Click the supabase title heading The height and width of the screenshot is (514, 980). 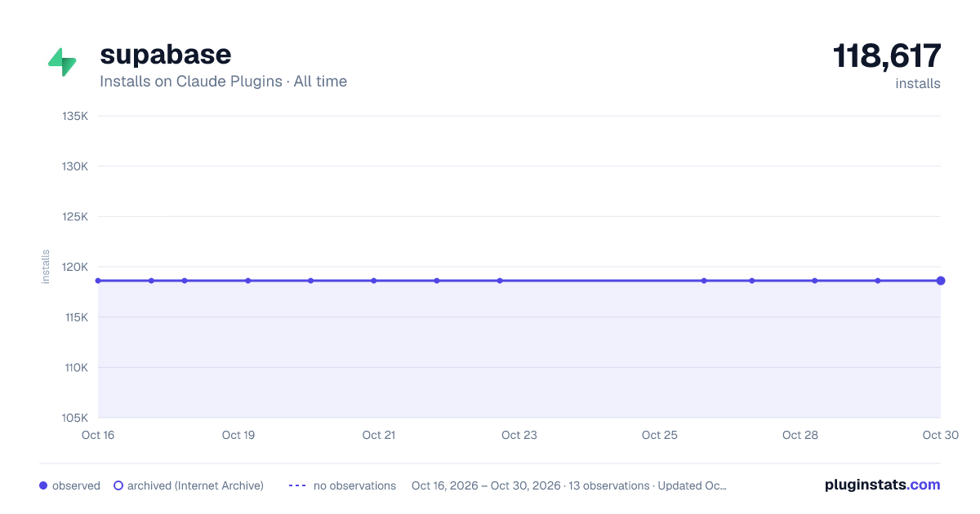click(x=165, y=54)
